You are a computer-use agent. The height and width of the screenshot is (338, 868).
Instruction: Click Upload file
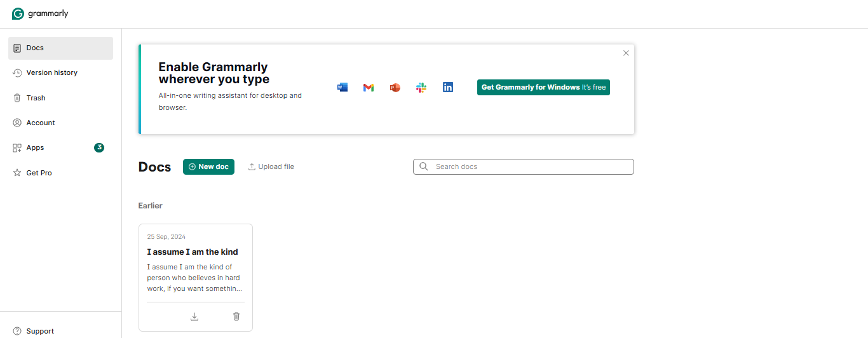click(271, 166)
